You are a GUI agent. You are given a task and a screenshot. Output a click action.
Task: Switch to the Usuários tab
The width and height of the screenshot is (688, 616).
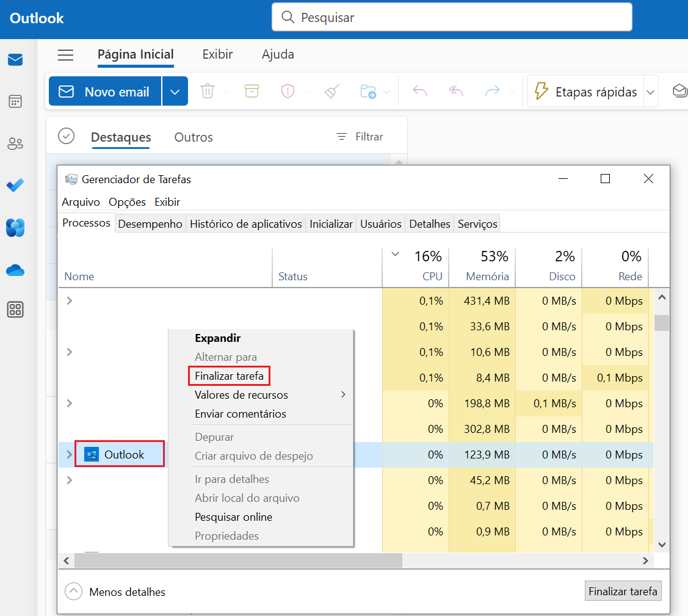pyautogui.click(x=381, y=224)
